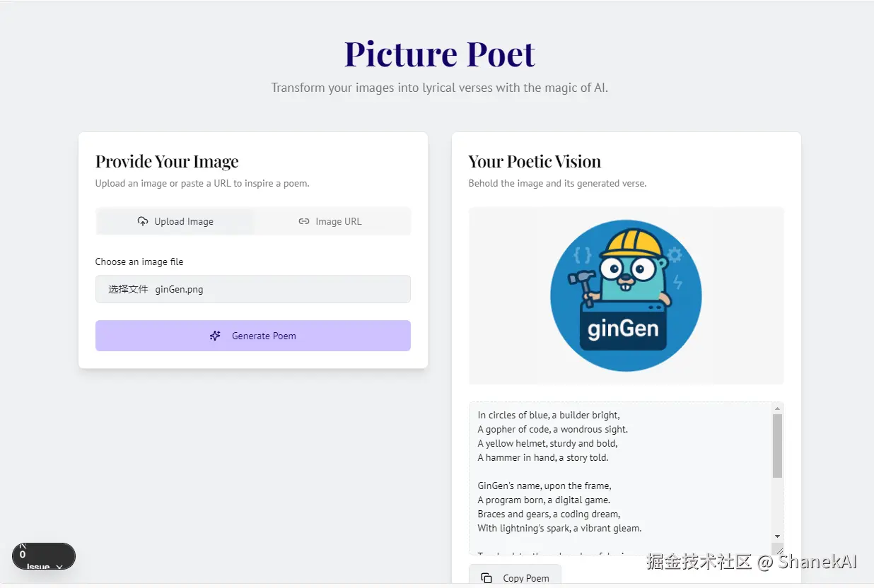Click the ginGen.png file name field

click(180, 289)
